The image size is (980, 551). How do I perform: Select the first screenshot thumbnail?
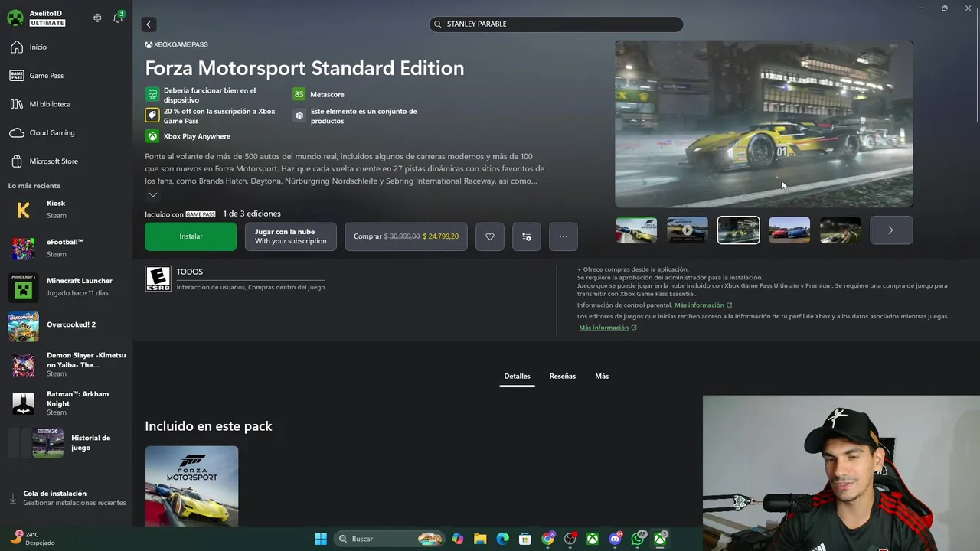(x=636, y=230)
